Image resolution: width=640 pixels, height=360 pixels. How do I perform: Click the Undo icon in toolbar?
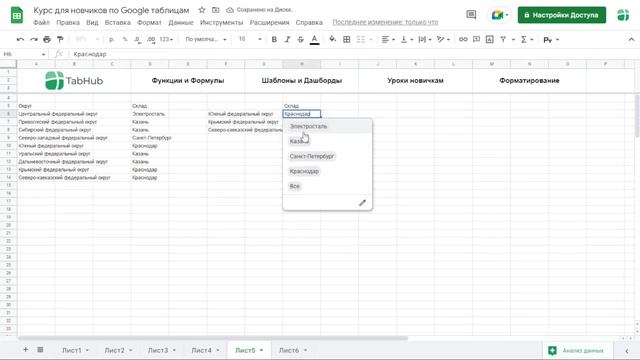tap(20, 40)
